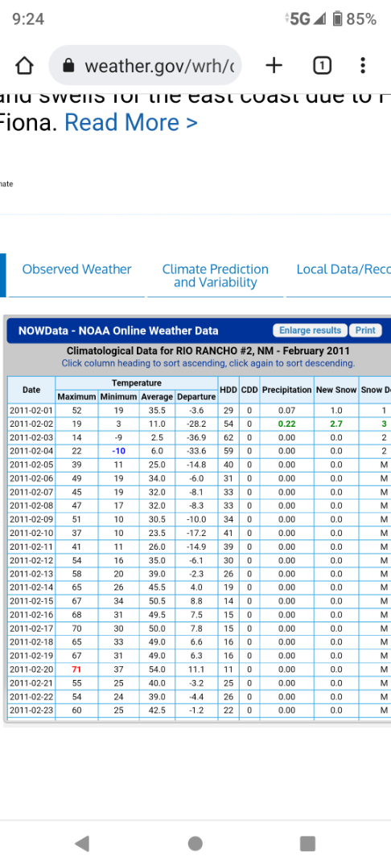This screenshot has width=391, height=868.
Task: Tap the Android recent apps square button
Action: click(x=307, y=843)
